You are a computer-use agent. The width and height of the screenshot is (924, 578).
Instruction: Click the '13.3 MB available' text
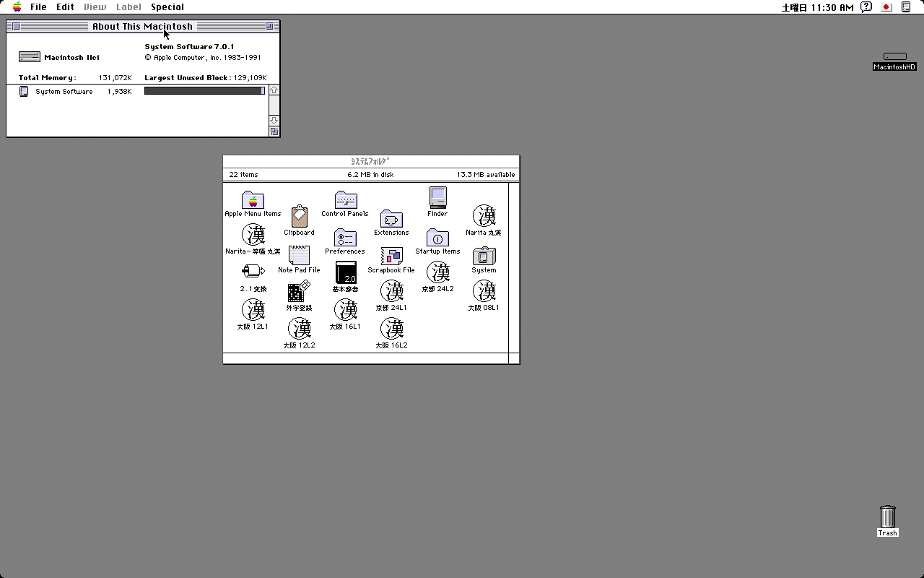point(486,174)
